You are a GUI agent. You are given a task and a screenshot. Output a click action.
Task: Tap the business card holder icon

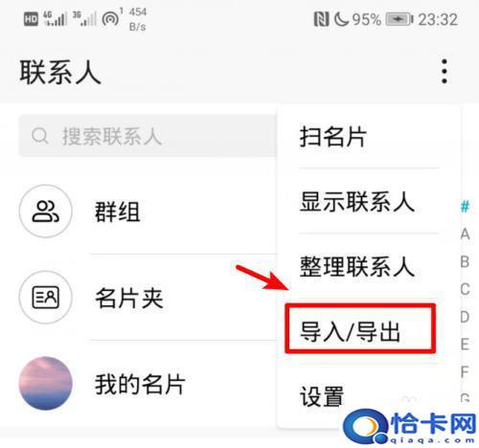pyautogui.click(x=46, y=297)
